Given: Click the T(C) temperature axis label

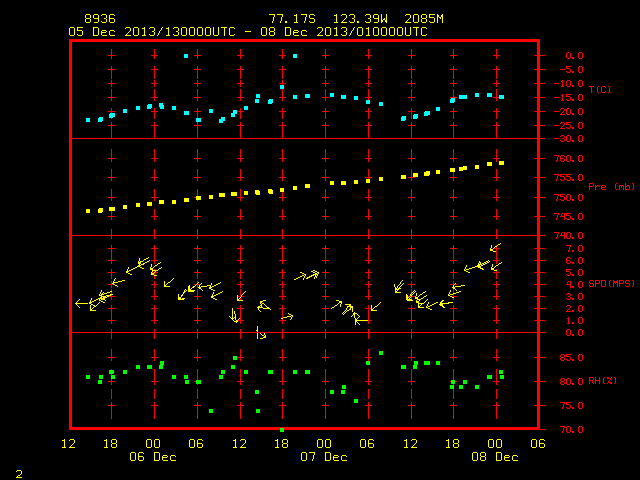Looking at the screenshot, I should [600, 89].
